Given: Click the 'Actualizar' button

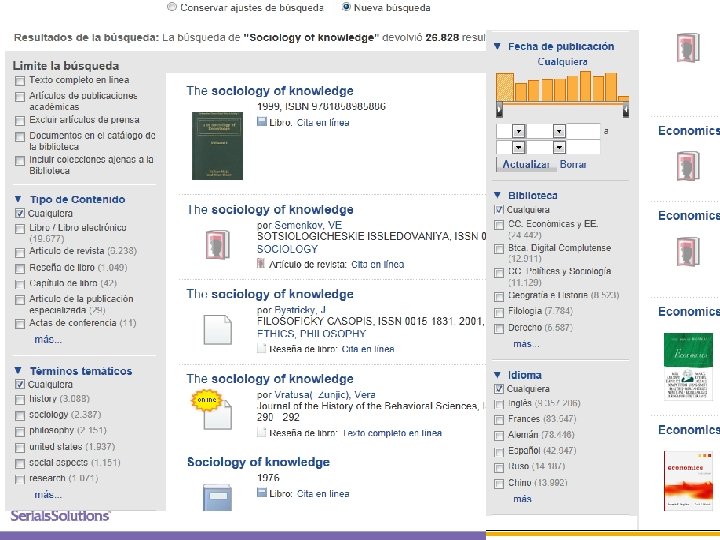Looking at the screenshot, I should click(525, 164).
